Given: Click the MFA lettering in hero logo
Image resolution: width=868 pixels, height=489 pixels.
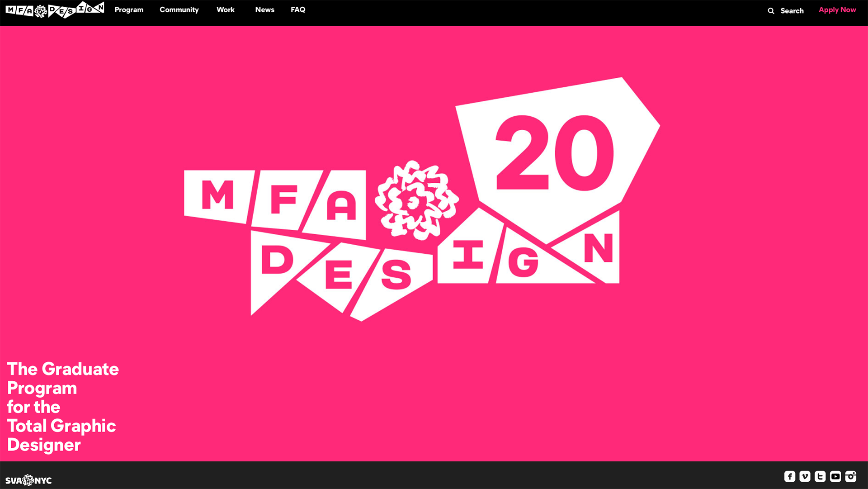Looking at the screenshot, I should coord(275,204).
